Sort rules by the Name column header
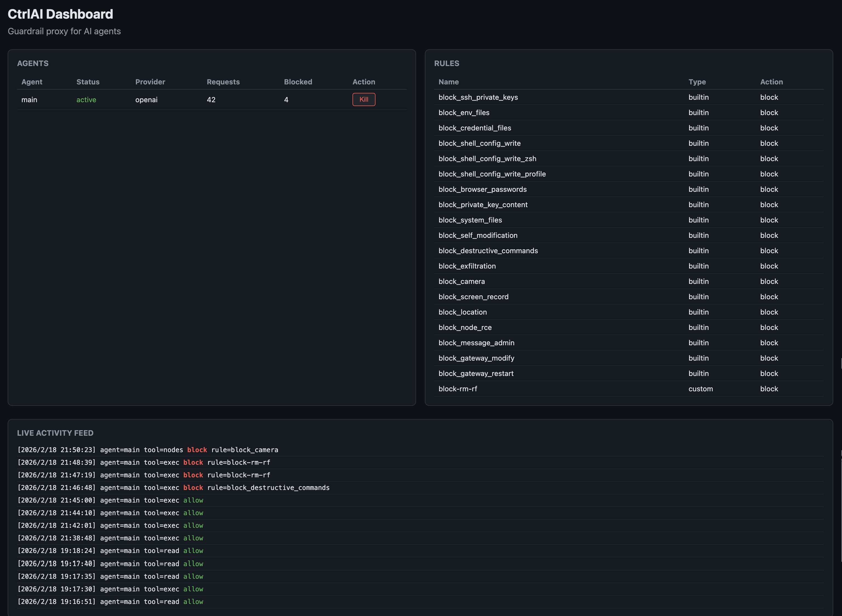Image resolution: width=842 pixels, height=616 pixels. pos(449,82)
